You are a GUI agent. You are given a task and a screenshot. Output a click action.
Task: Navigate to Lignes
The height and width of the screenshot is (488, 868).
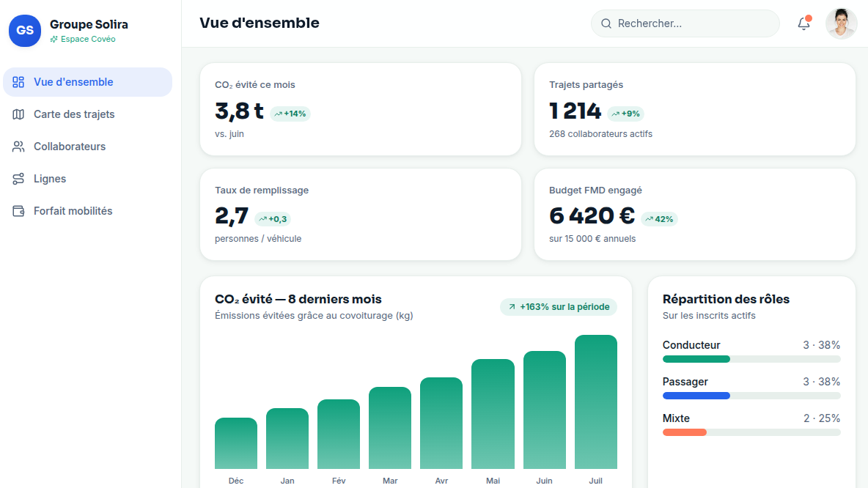87,179
